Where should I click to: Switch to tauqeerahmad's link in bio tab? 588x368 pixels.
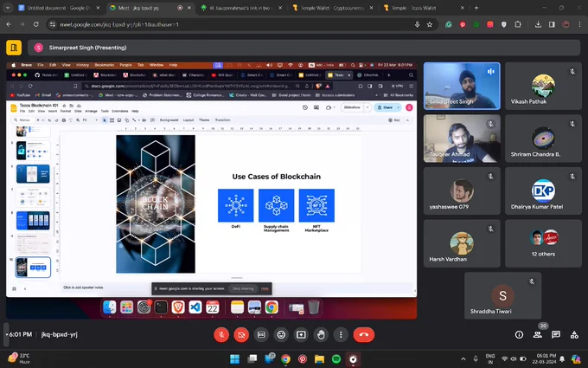(x=241, y=8)
